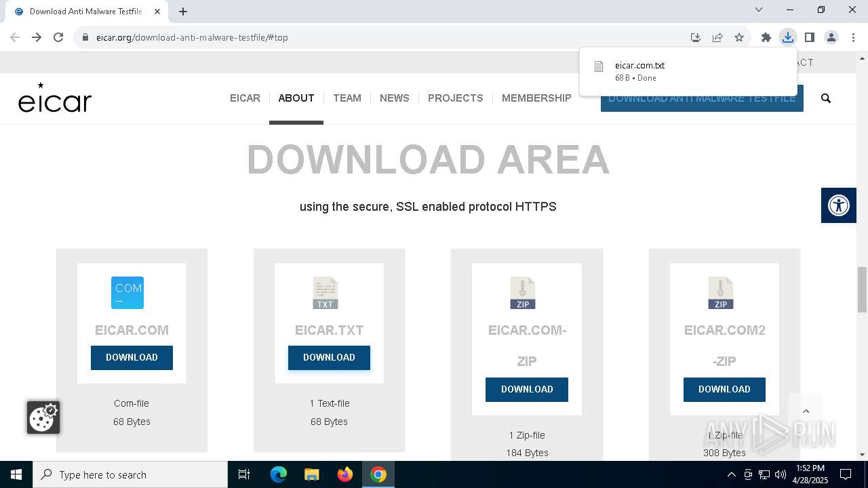The image size is (868, 488).
Task: Download EICAR.COM2-ZIP file
Action: coord(724,390)
